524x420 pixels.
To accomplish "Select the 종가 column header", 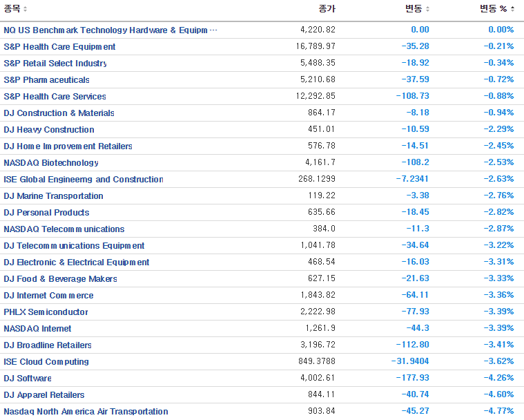I will point(327,9).
